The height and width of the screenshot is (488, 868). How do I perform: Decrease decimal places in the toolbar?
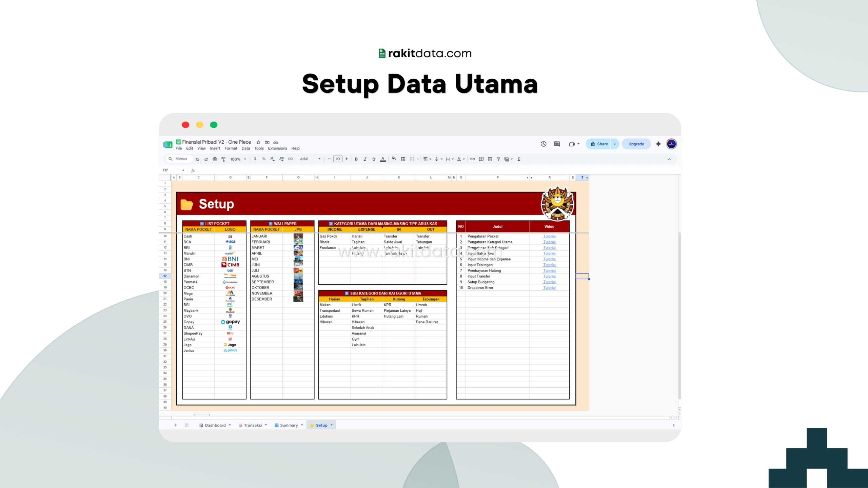click(x=272, y=159)
